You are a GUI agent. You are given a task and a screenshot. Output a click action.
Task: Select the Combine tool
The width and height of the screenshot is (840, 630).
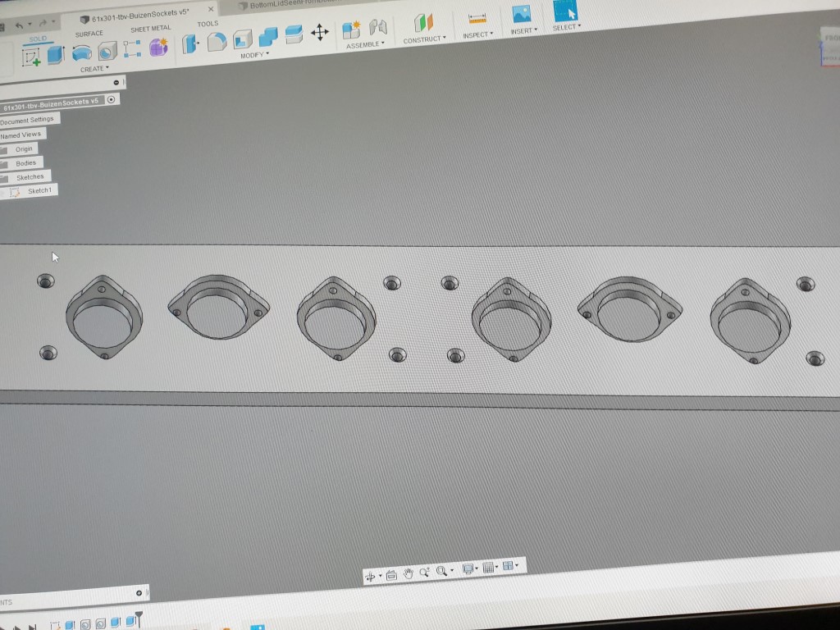268,37
